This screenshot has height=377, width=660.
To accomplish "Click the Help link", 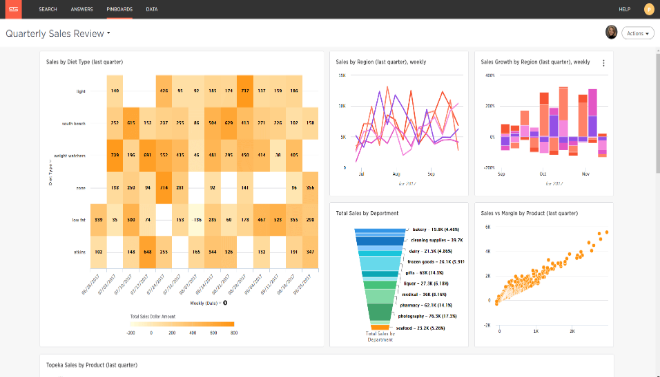I will tap(624, 9).
